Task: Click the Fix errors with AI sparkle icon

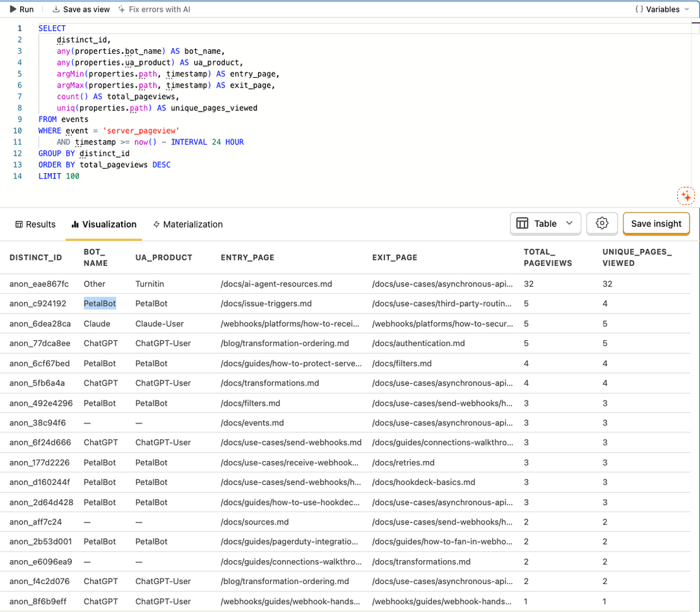Action: point(121,9)
